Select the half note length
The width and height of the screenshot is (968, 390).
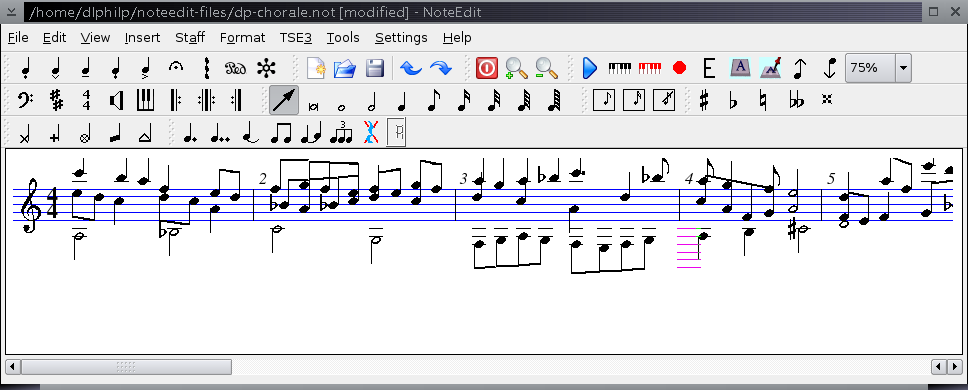[372, 100]
